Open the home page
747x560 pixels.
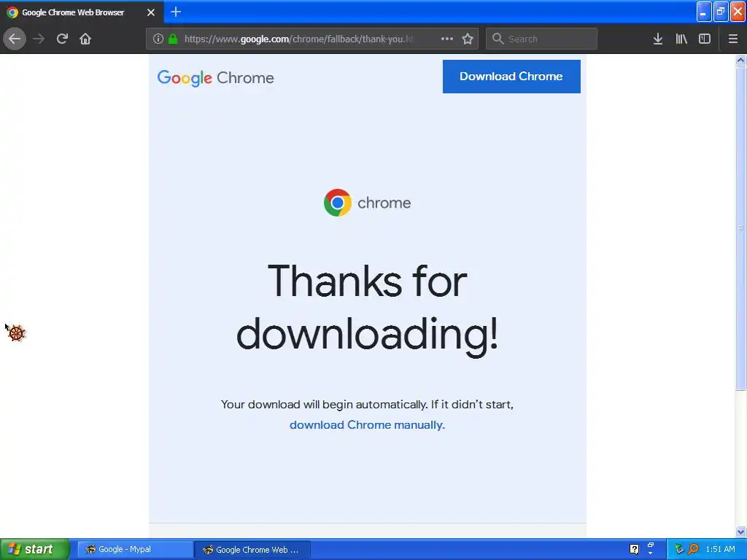85,39
